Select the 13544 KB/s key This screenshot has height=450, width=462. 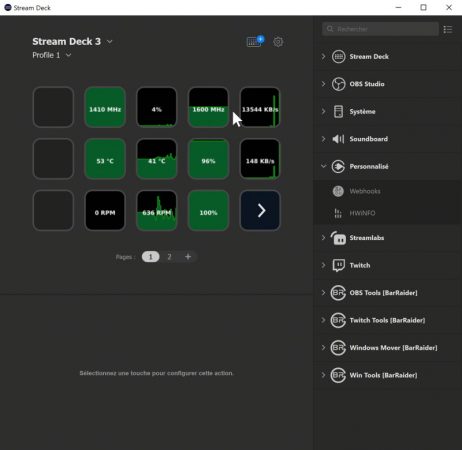(x=260, y=107)
